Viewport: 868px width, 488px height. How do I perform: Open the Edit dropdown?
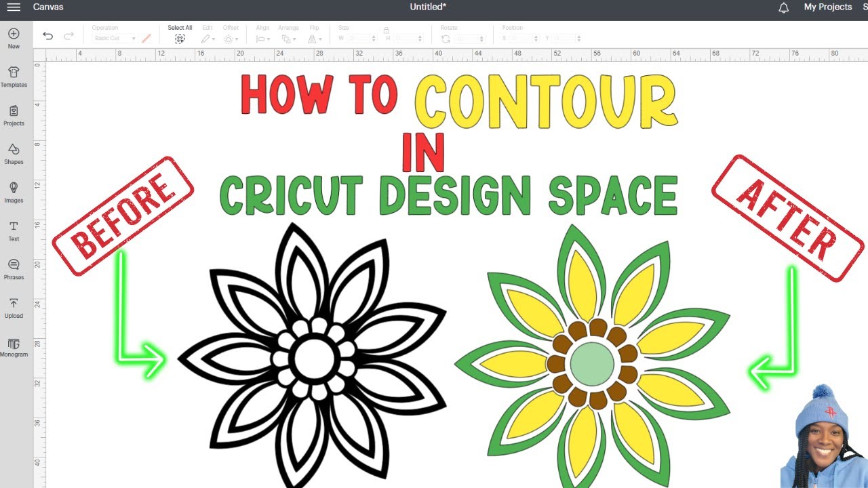point(208,39)
